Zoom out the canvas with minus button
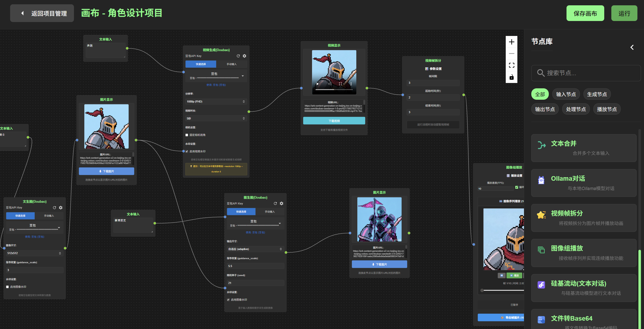 pyautogui.click(x=511, y=53)
